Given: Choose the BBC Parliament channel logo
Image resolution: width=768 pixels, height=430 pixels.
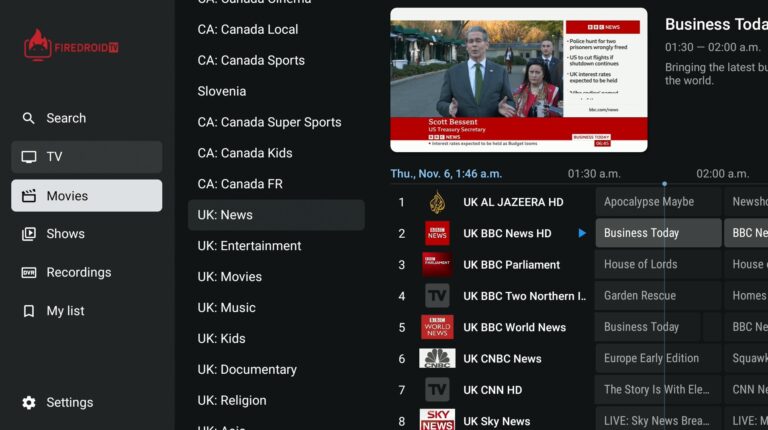Looking at the screenshot, I should (437, 265).
